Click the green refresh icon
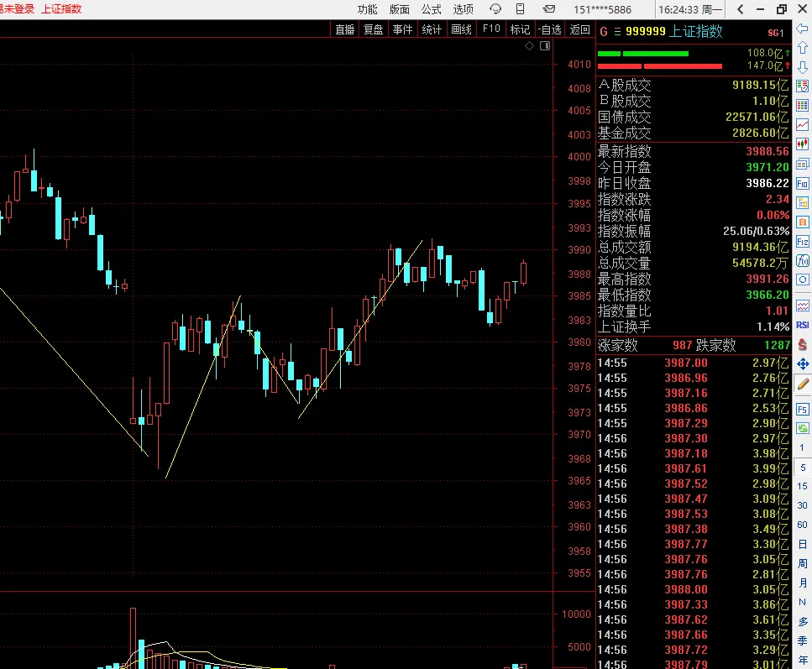812x669 pixels. point(803,428)
